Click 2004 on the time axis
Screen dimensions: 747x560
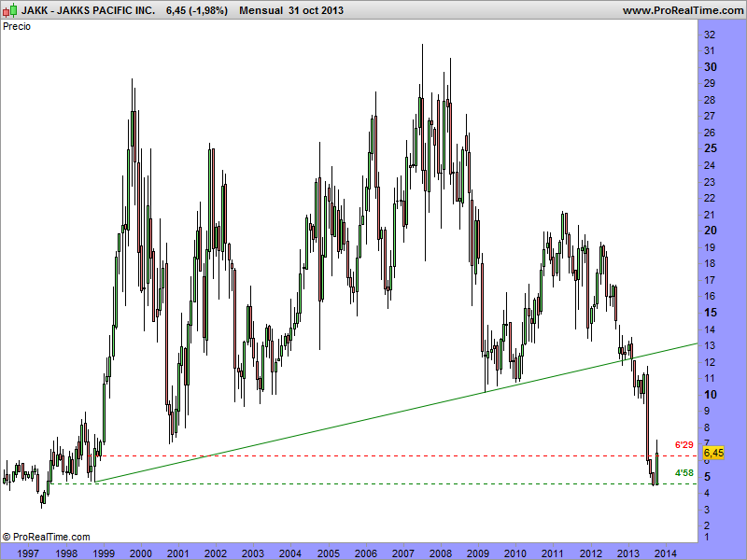[x=290, y=553]
